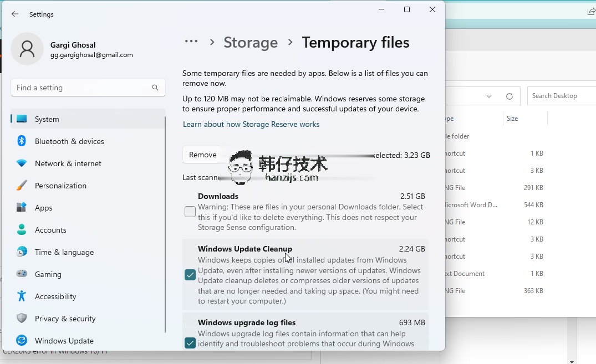
Task: Open Bluetooth & devices settings
Action: tap(88, 141)
